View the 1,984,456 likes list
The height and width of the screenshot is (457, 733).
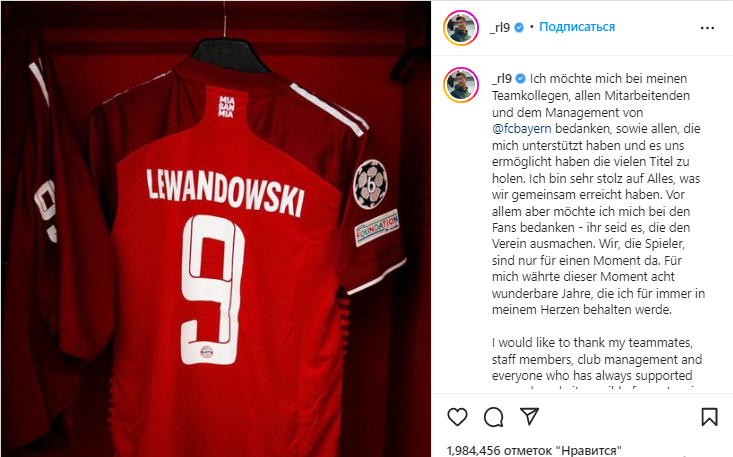point(534,450)
